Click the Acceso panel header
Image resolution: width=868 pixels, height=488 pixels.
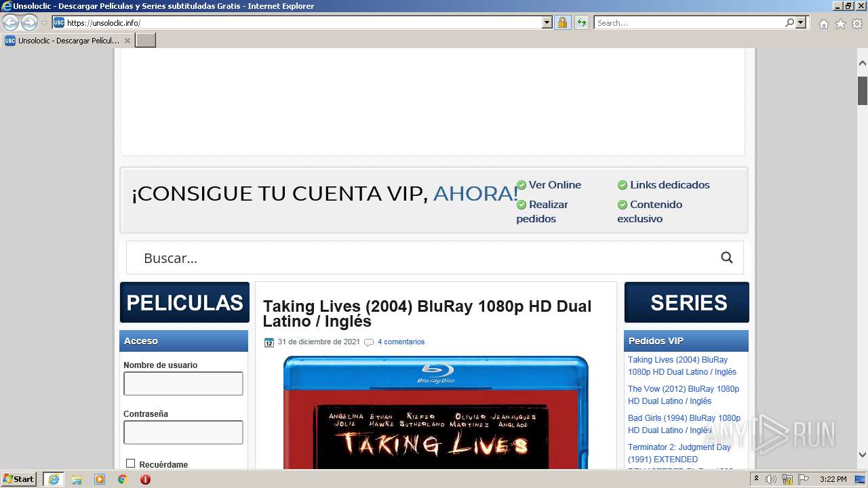click(x=184, y=341)
